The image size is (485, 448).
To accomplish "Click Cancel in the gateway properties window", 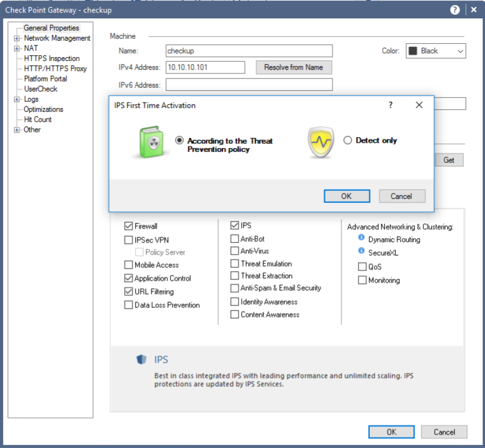I will (444, 432).
